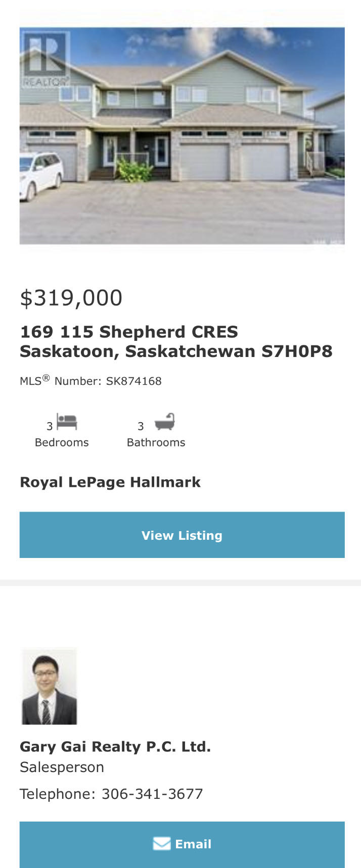
Task: Click the Salesperson title text
Action: (62, 767)
